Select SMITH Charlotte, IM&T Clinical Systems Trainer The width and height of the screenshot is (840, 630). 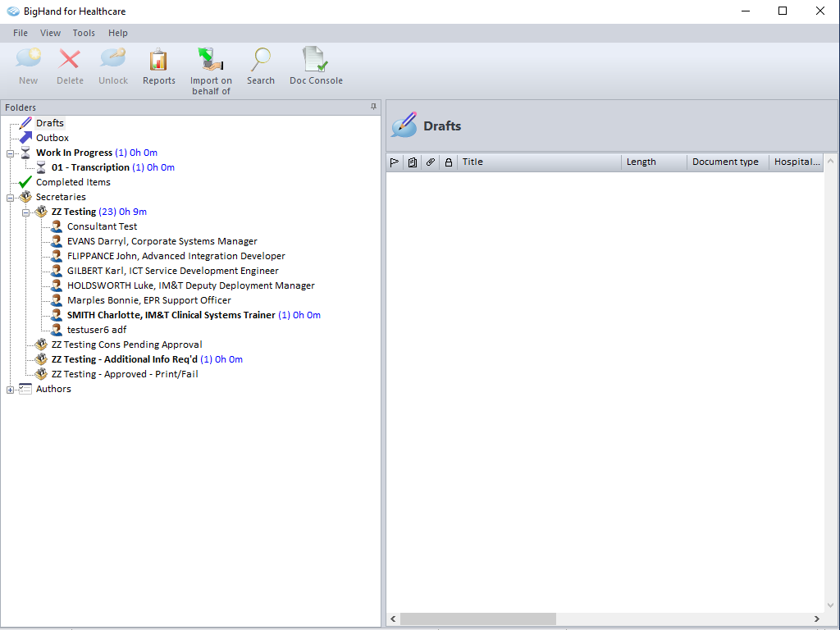194,315
